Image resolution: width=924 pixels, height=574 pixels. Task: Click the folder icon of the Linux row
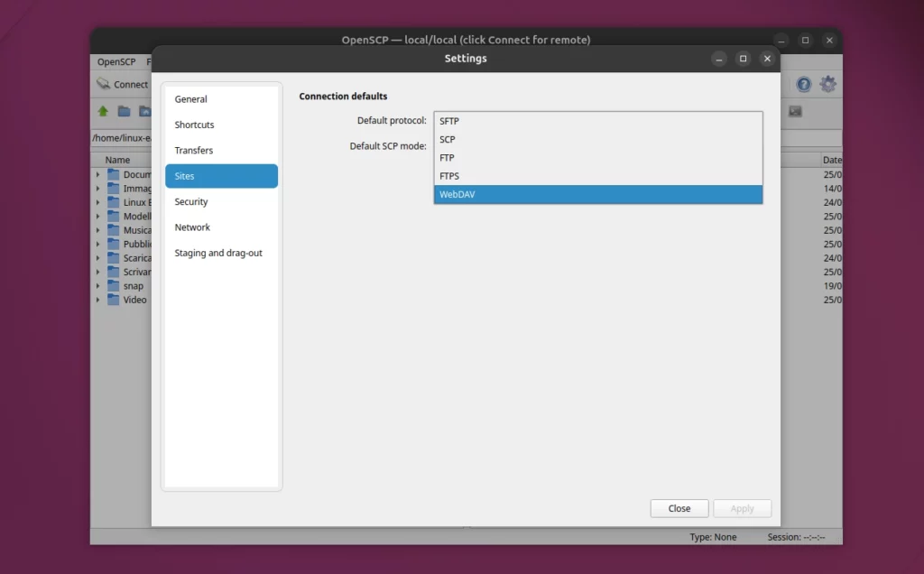[x=113, y=202]
